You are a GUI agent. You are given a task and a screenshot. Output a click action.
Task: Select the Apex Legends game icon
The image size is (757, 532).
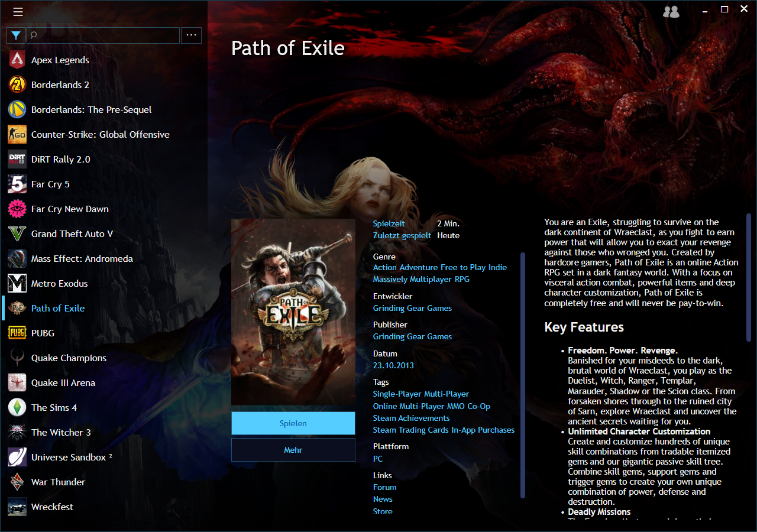coord(17,60)
